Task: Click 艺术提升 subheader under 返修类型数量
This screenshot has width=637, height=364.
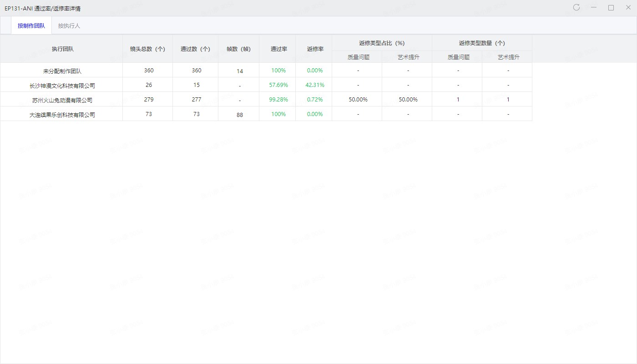Action: (x=508, y=57)
